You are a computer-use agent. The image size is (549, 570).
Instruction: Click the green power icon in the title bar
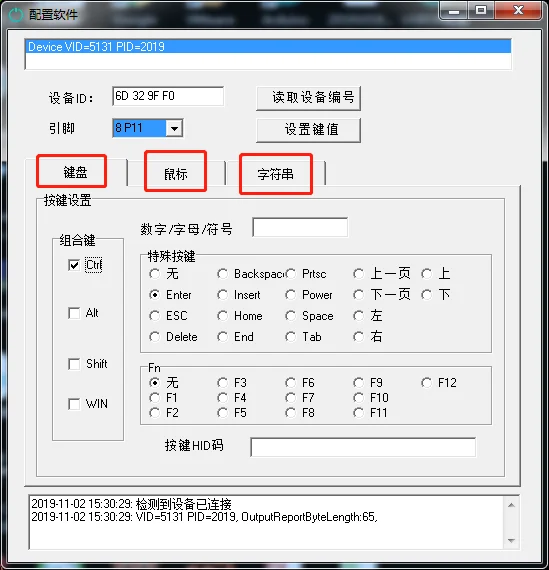[x=16, y=15]
